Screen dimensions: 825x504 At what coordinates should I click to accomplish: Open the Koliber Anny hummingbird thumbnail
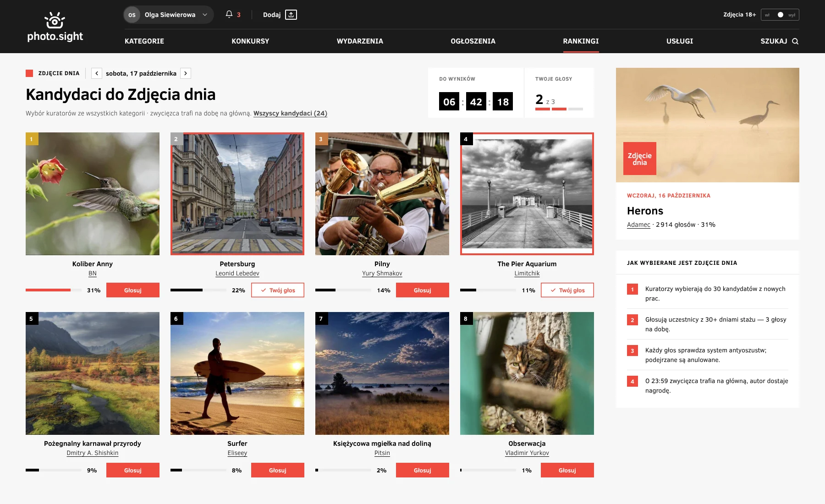click(x=93, y=194)
